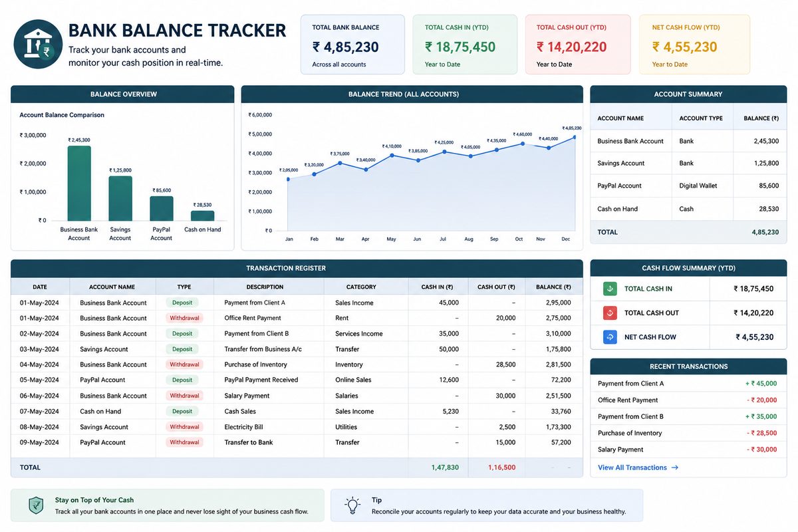Click the Deposit tag for Payment from Client A
The image size is (798, 532).
182,303
